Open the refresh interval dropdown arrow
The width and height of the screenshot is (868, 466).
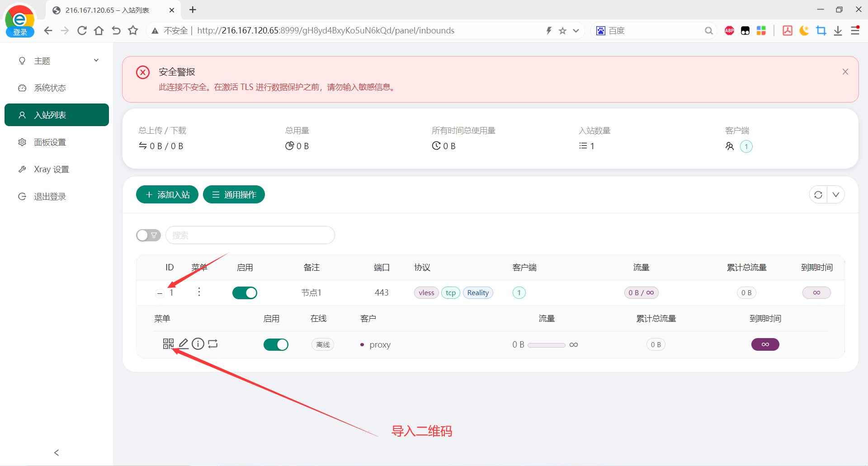(x=836, y=195)
